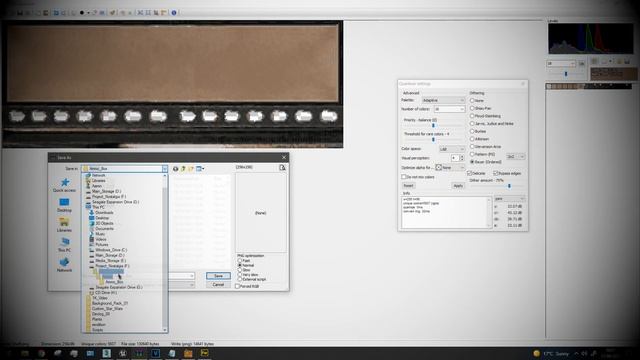Create a new folder in the Save As dialog
This screenshot has height=360, width=640.
click(x=191, y=169)
